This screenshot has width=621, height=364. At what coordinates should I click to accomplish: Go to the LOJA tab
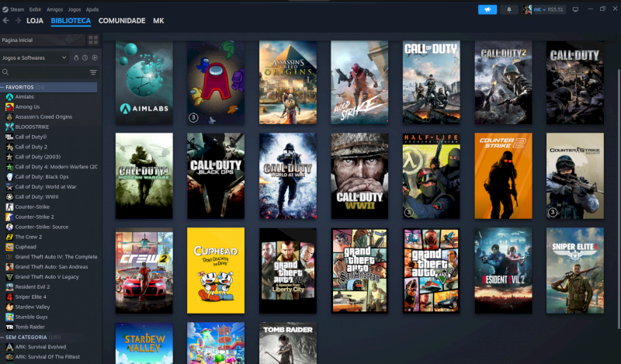(x=35, y=21)
